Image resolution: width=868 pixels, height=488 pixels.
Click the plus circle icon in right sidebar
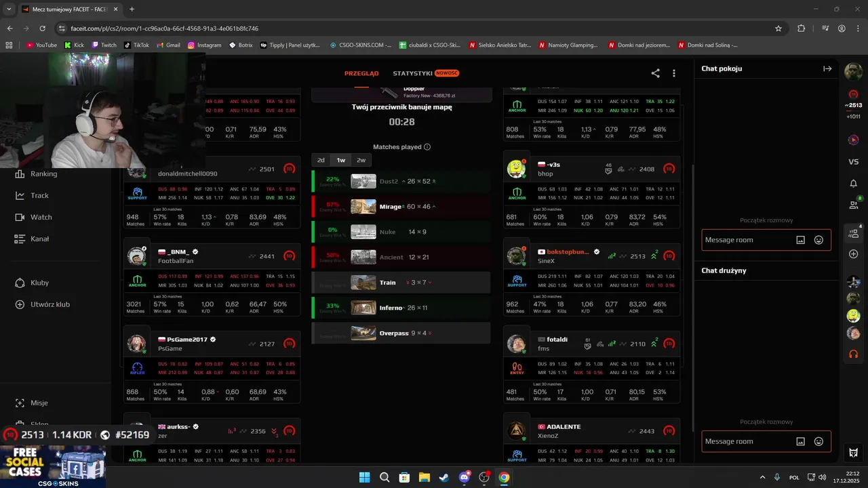(854, 254)
